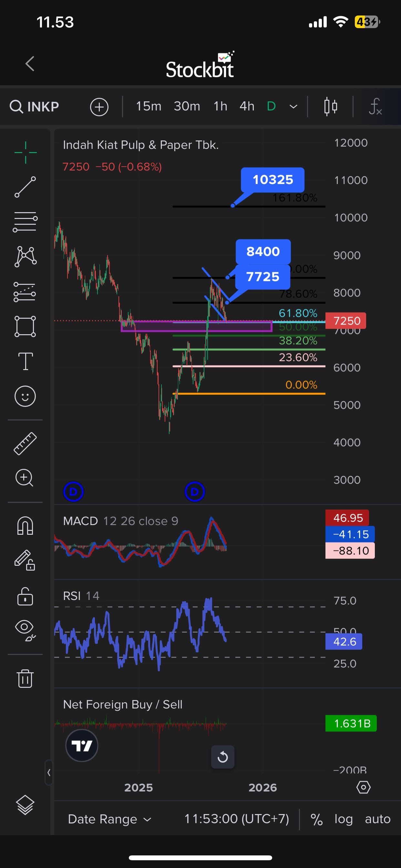Toggle percent scale mode

[316, 819]
